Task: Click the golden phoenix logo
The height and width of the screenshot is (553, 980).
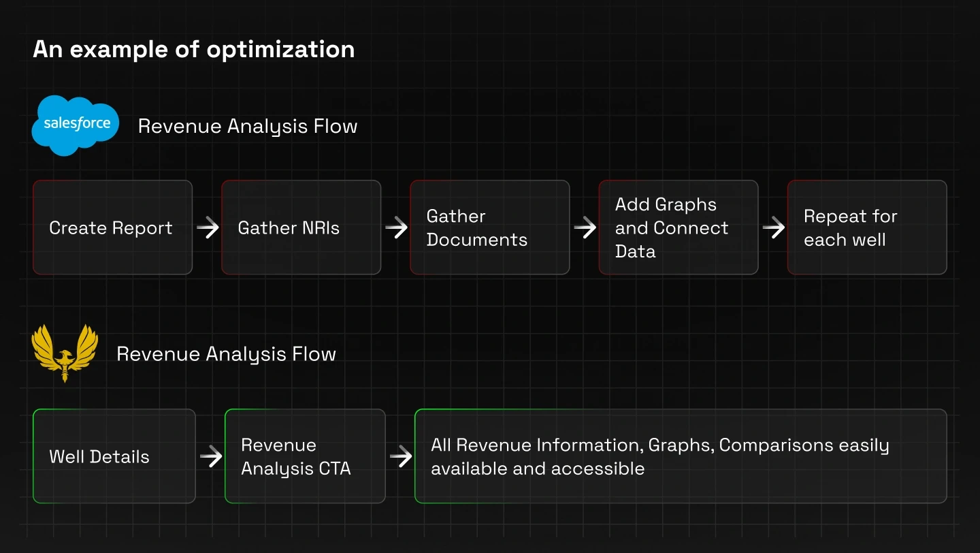Action: (65, 353)
